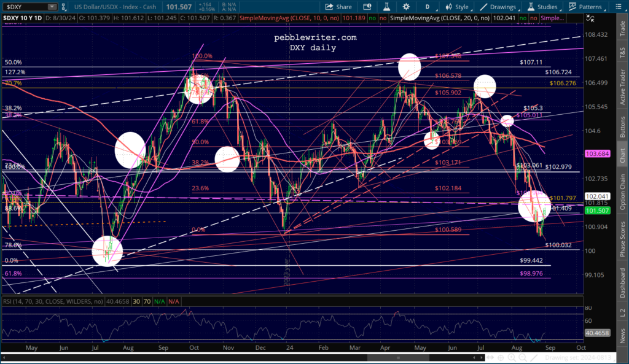This screenshot has height=364, width=629.
Task: Click the $98.976 magenta price label
Action: (531, 273)
